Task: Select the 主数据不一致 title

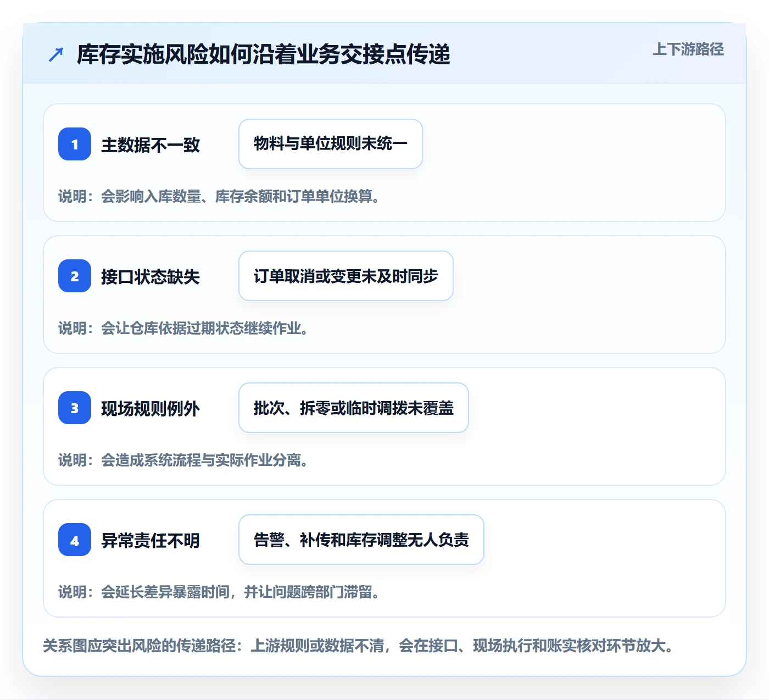Action: 151,145
